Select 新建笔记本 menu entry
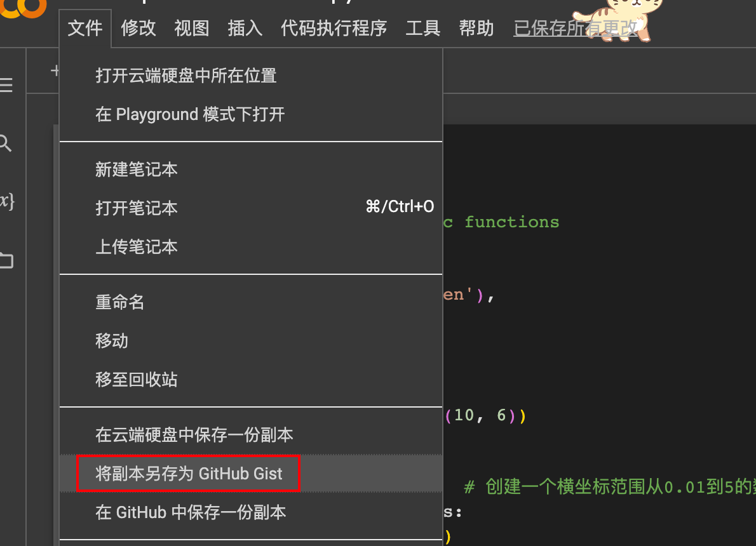 pyautogui.click(x=137, y=170)
